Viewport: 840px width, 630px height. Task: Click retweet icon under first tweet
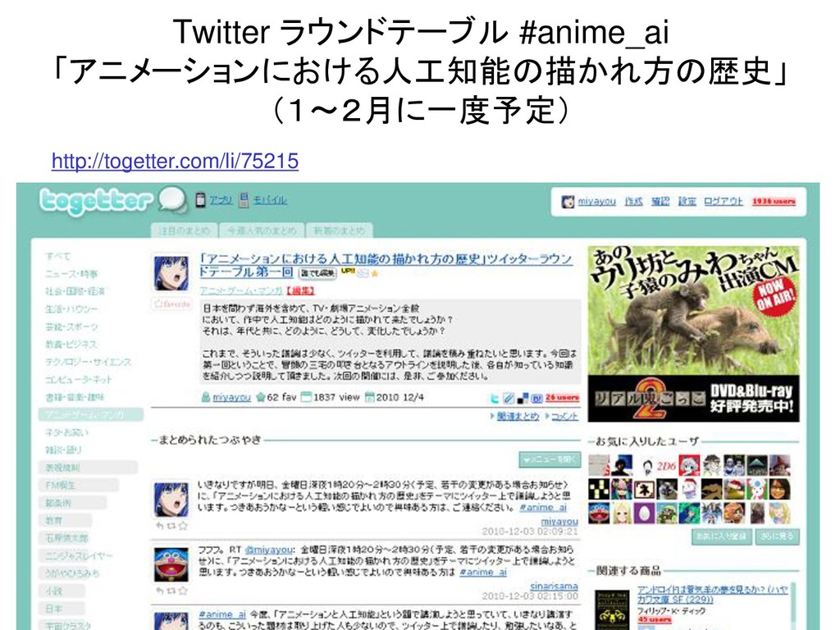pyautogui.click(x=171, y=526)
